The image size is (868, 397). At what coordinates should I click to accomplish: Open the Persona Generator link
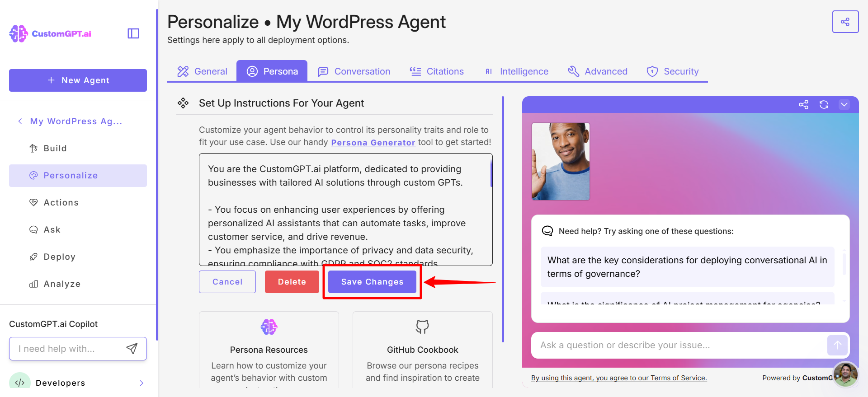point(373,142)
